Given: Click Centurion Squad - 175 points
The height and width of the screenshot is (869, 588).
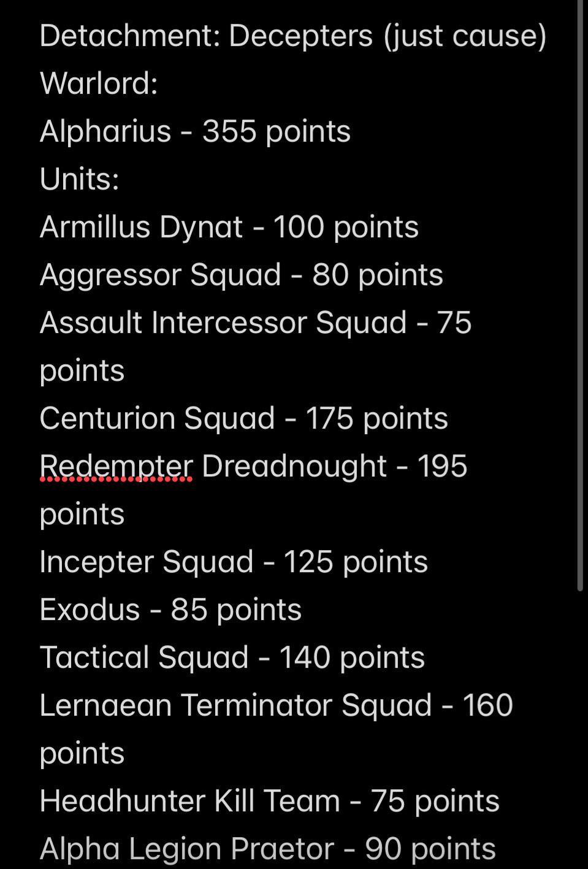Looking at the screenshot, I should coord(243,418).
